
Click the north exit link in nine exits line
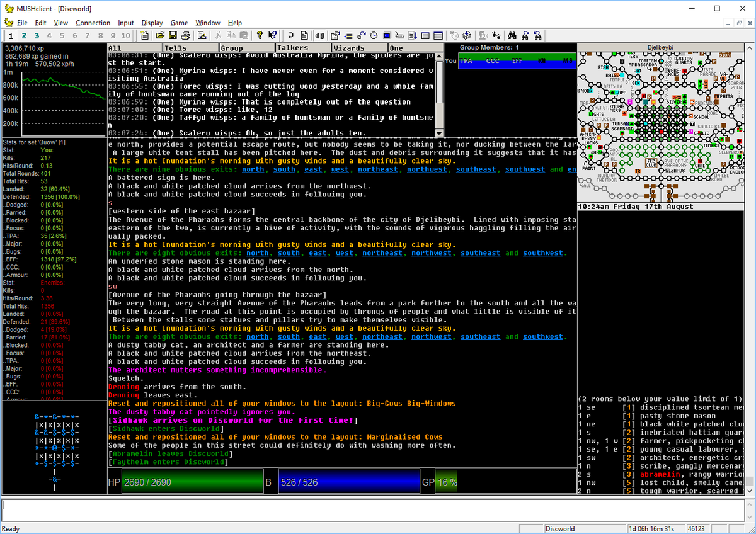pos(253,169)
